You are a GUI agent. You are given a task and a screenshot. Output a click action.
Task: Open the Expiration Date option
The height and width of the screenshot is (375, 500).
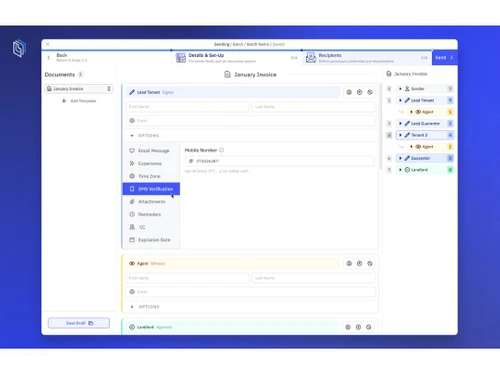click(x=151, y=240)
